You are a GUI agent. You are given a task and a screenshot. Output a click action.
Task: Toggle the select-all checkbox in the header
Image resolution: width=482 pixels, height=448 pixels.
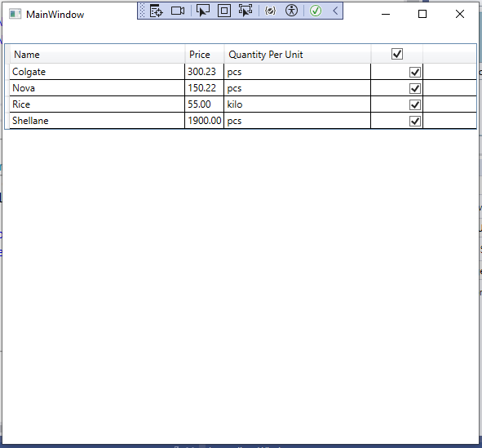point(397,54)
